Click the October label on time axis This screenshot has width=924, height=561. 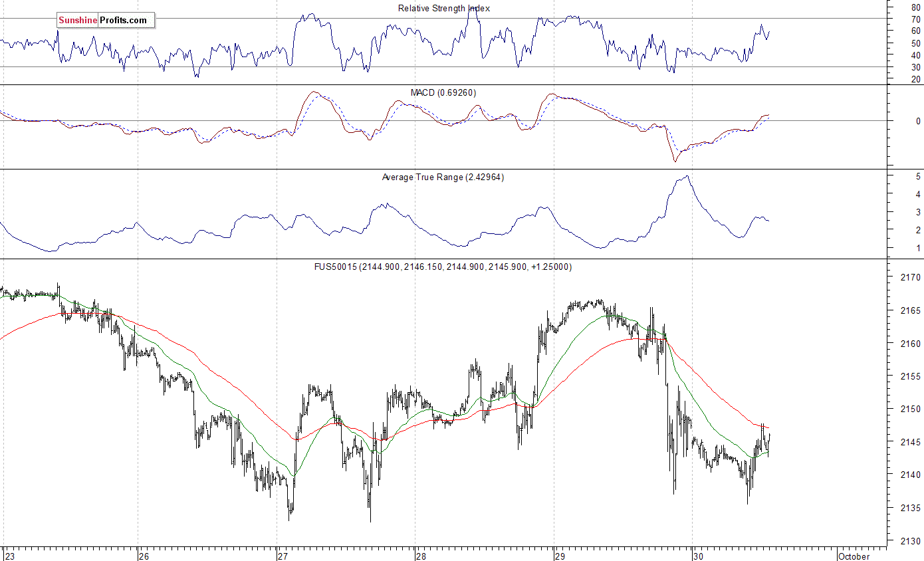[x=854, y=556]
